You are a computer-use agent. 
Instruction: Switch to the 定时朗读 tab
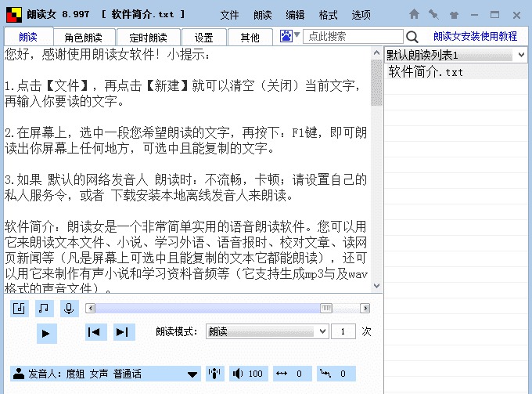(x=149, y=38)
